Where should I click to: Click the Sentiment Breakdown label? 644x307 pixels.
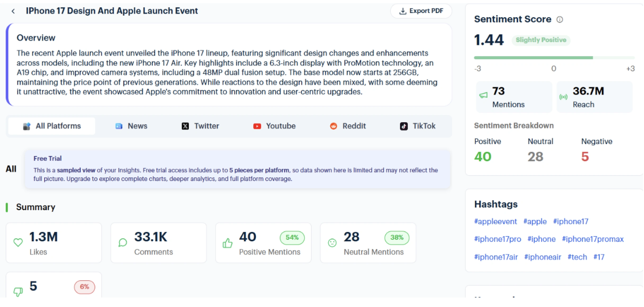514,126
